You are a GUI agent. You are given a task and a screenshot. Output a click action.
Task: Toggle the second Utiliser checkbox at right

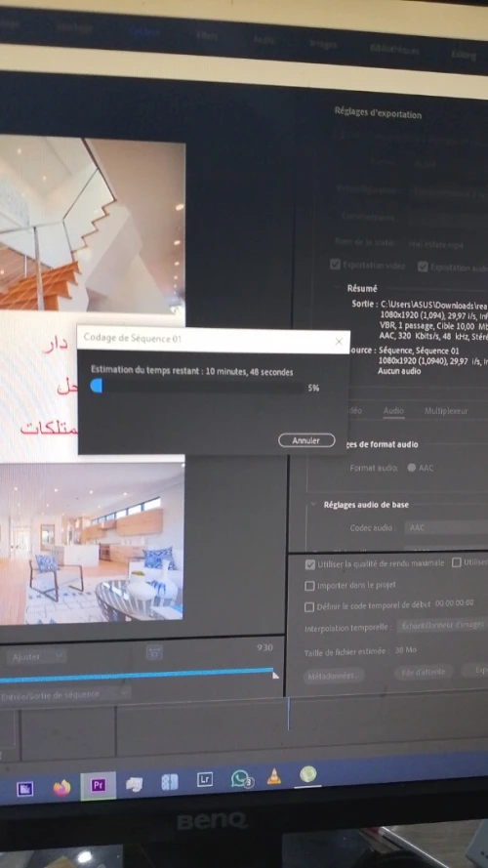pyautogui.click(x=457, y=562)
